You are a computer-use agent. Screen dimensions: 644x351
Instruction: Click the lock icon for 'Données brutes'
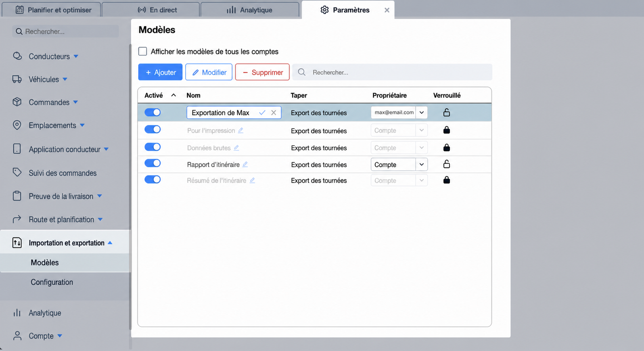pos(447,147)
